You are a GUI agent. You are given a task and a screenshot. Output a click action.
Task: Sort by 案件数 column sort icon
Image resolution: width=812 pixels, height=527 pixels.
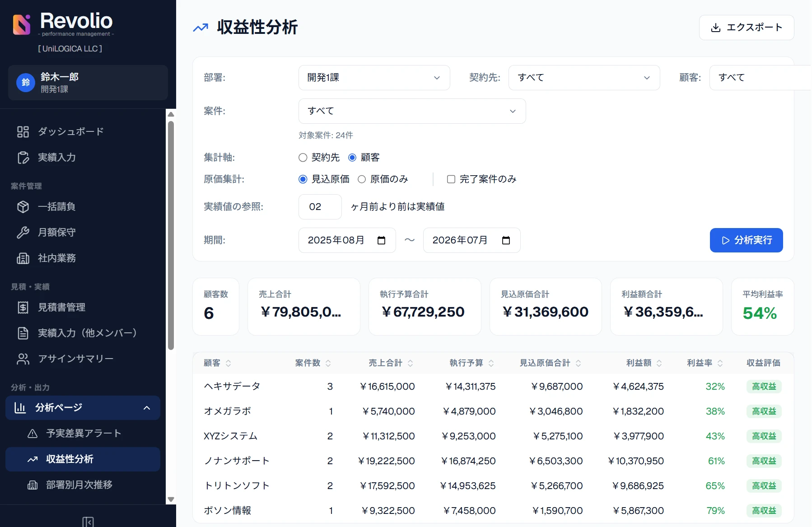pos(328,363)
